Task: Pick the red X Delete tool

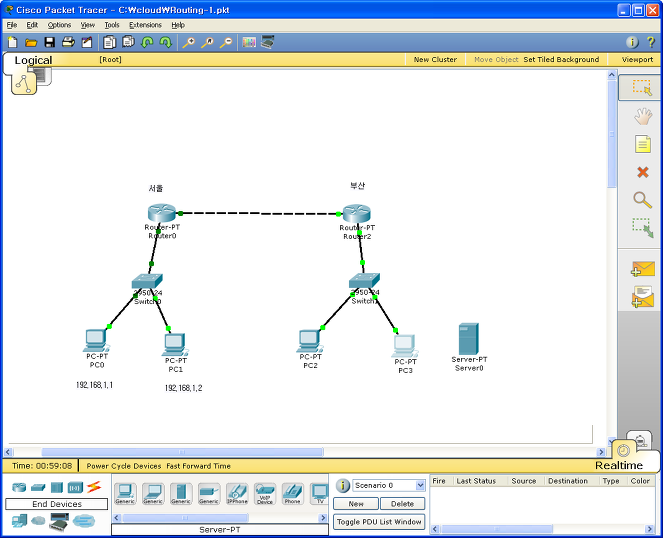Action: 643,172
